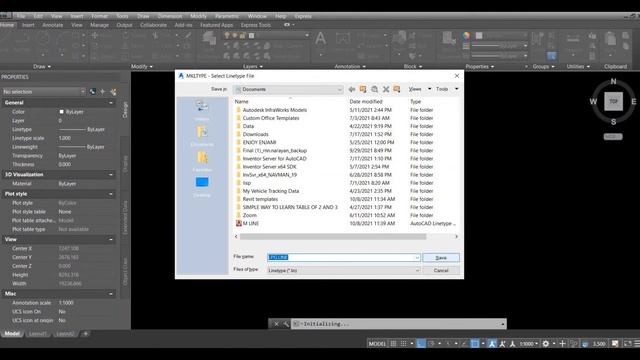Click the plus icon in status bar

[562, 344]
